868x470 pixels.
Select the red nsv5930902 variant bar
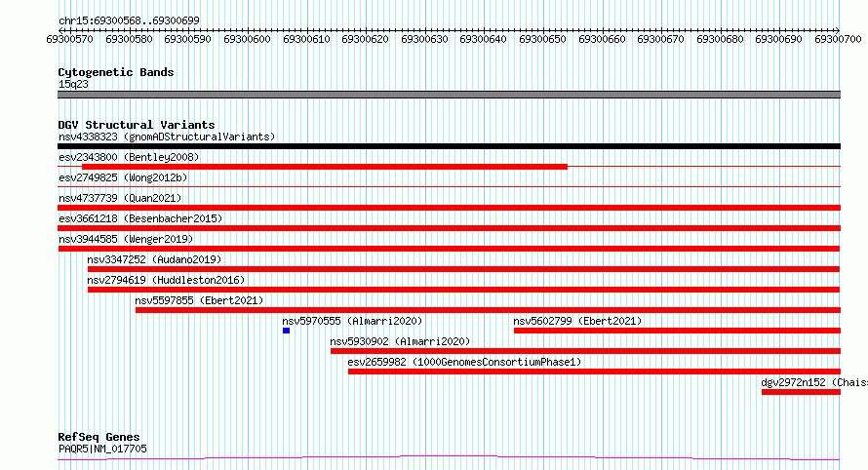click(586, 351)
